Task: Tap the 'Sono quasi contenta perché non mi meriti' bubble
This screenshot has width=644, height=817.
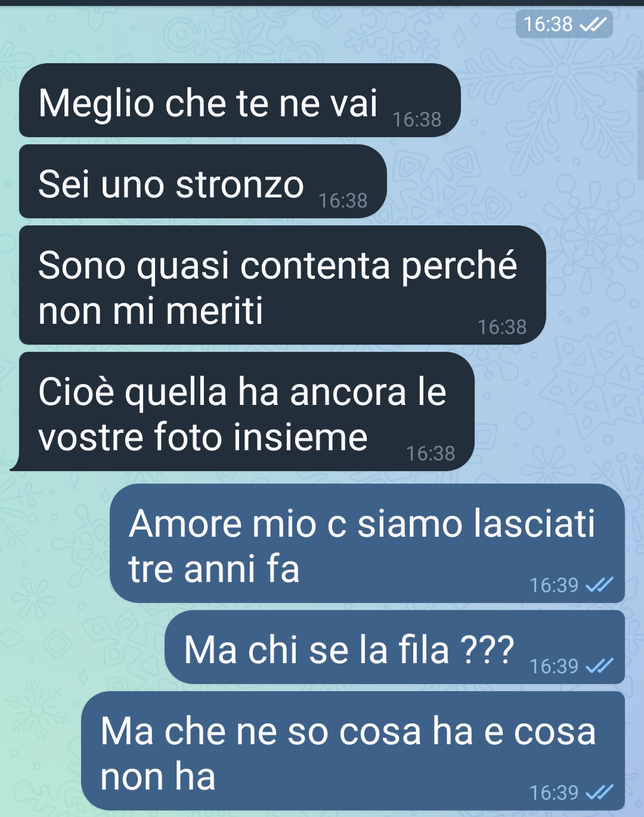Action: coord(283,285)
